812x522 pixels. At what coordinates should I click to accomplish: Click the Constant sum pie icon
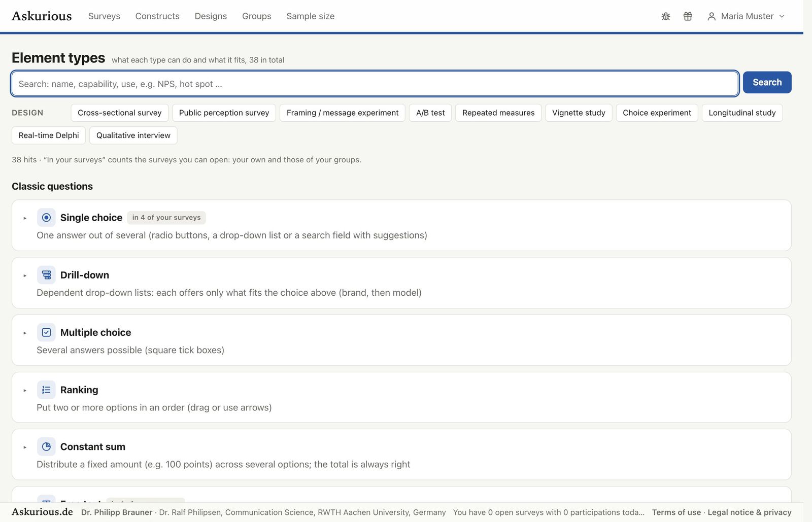tap(46, 447)
